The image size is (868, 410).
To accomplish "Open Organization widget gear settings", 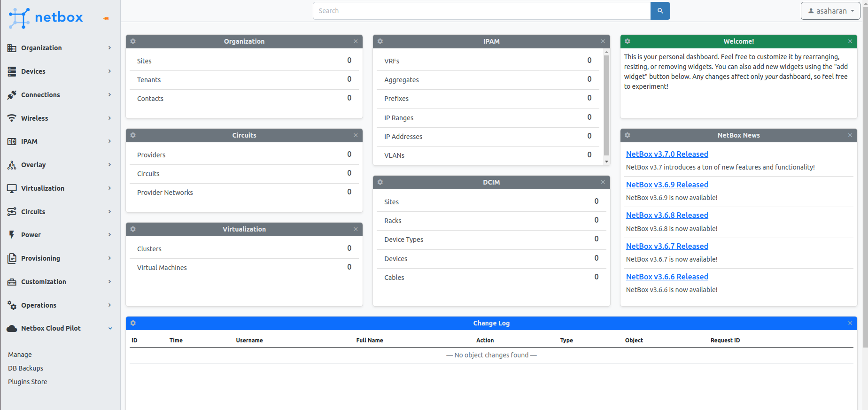I will (133, 41).
